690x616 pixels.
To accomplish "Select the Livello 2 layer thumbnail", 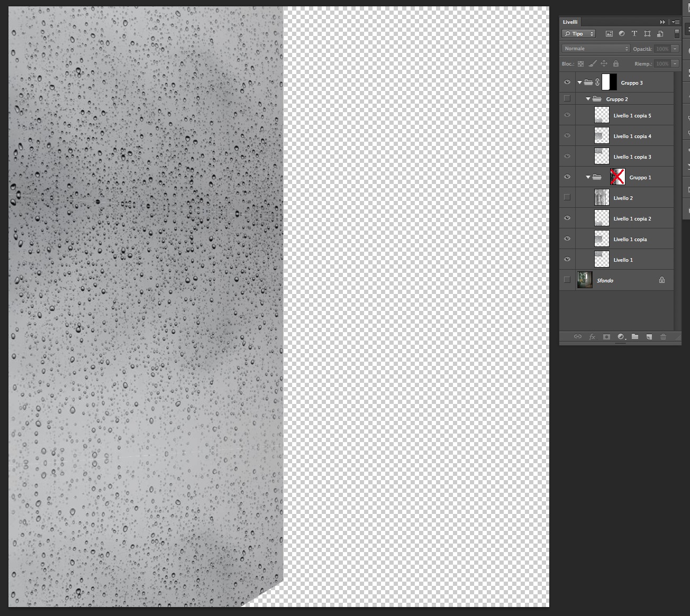I will click(x=602, y=198).
